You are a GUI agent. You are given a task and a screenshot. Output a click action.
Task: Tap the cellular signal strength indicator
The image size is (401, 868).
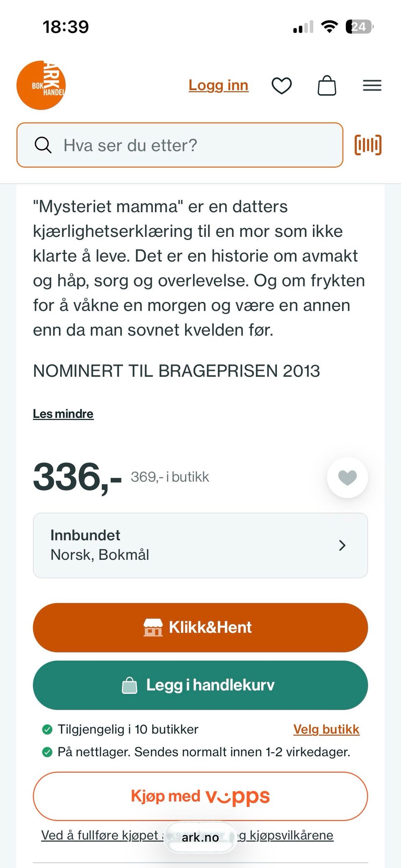[x=303, y=26]
